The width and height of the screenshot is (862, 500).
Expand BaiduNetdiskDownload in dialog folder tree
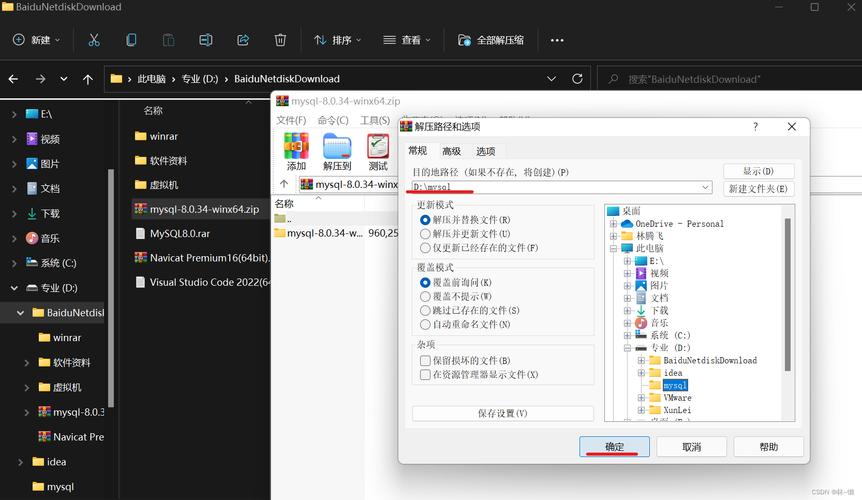pos(641,360)
